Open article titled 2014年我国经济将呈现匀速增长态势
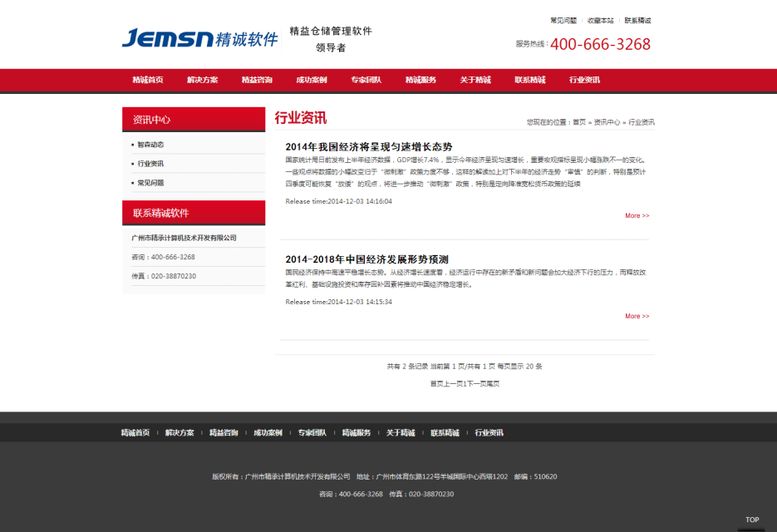Image resolution: width=777 pixels, height=532 pixels. point(368,146)
